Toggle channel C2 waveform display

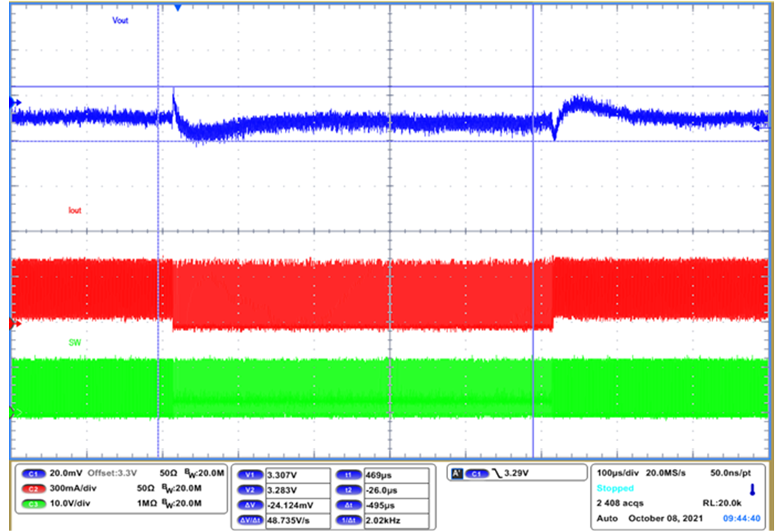(34, 488)
